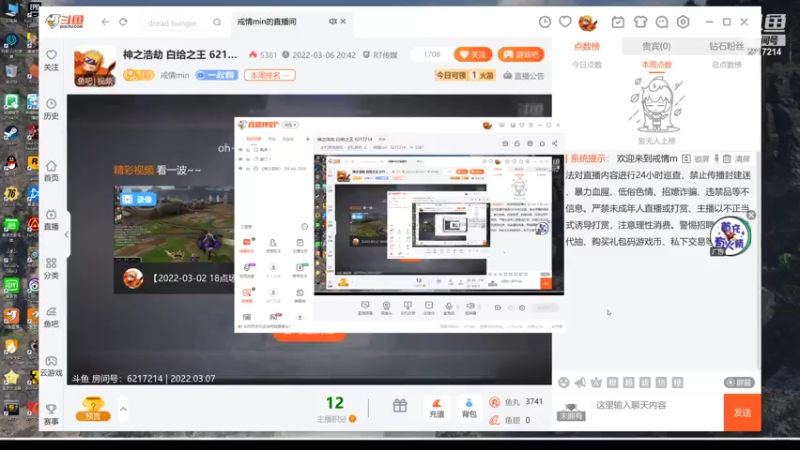Click the Douyu logo

(65, 21)
